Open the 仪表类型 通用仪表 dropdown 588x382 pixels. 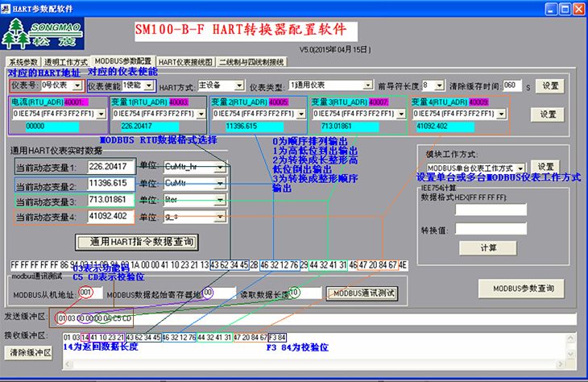[368, 85]
